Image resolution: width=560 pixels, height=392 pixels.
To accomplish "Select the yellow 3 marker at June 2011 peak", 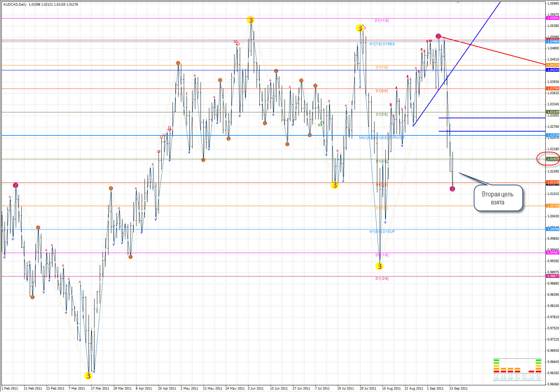I will [251, 20].
